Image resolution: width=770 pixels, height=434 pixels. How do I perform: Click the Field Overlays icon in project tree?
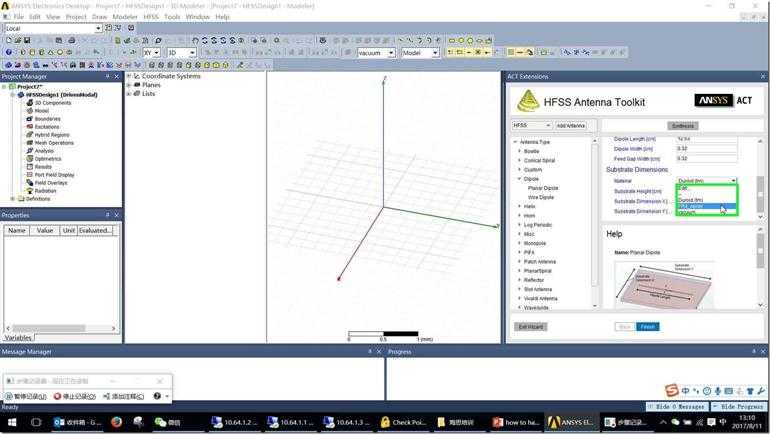[29, 183]
